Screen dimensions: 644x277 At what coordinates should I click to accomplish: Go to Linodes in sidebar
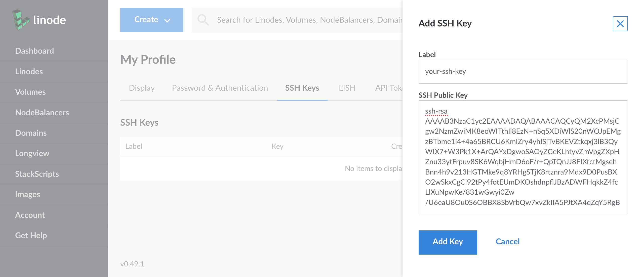pos(29,72)
